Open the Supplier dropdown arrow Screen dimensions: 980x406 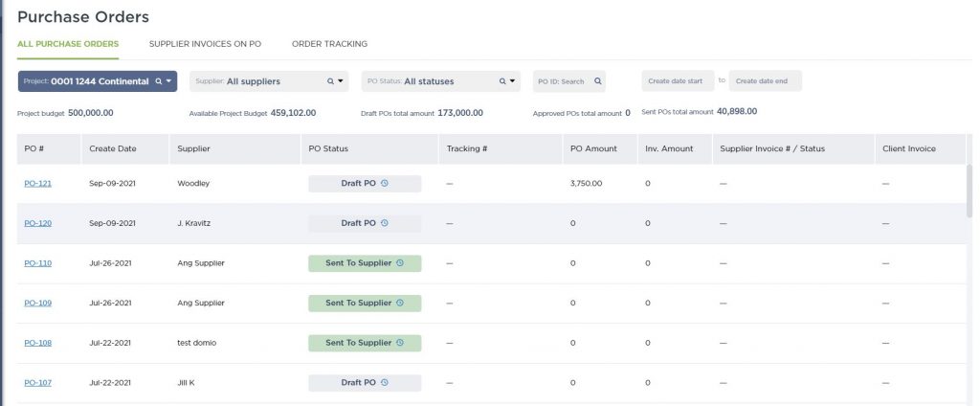click(x=342, y=81)
